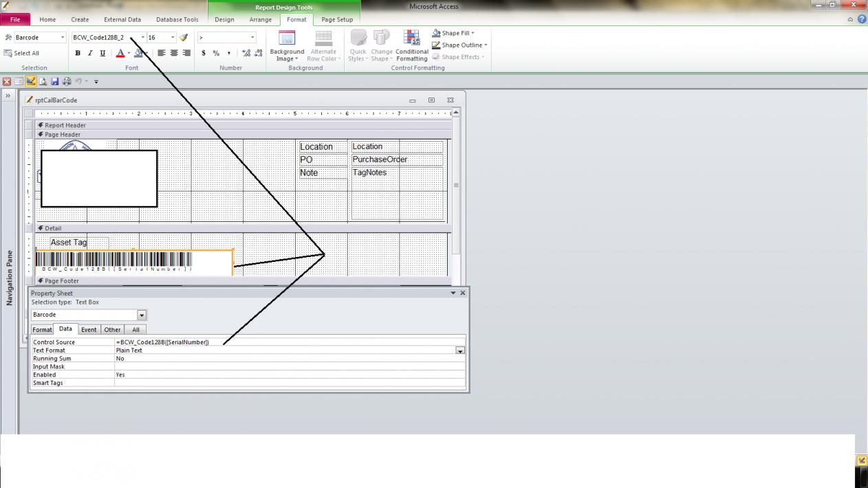Switch to the Database Tools tab
The image size is (868, 488).
pos(177,19)
